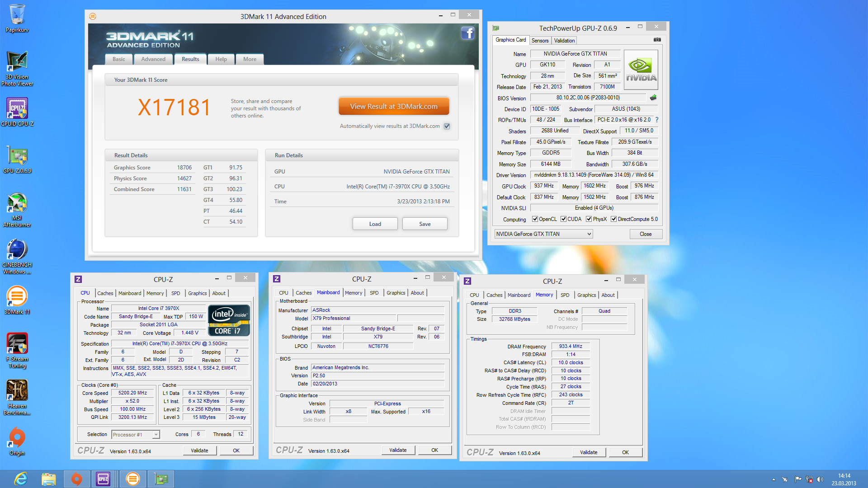Image resolution: width=868 pixels, height=488 pixels.
Task: Open the Papirkurv recycle bin icon
Action: [17, 18]
